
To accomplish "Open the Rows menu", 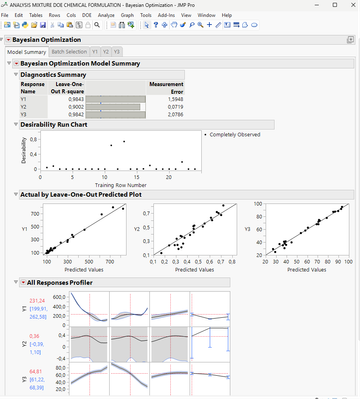I will coord(54,15).
